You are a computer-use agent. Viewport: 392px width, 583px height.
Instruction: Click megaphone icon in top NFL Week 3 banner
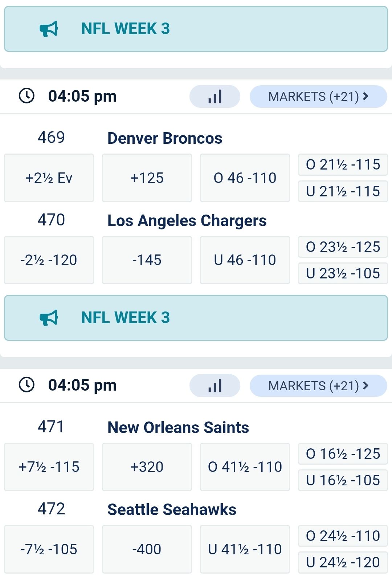(49, 29)
